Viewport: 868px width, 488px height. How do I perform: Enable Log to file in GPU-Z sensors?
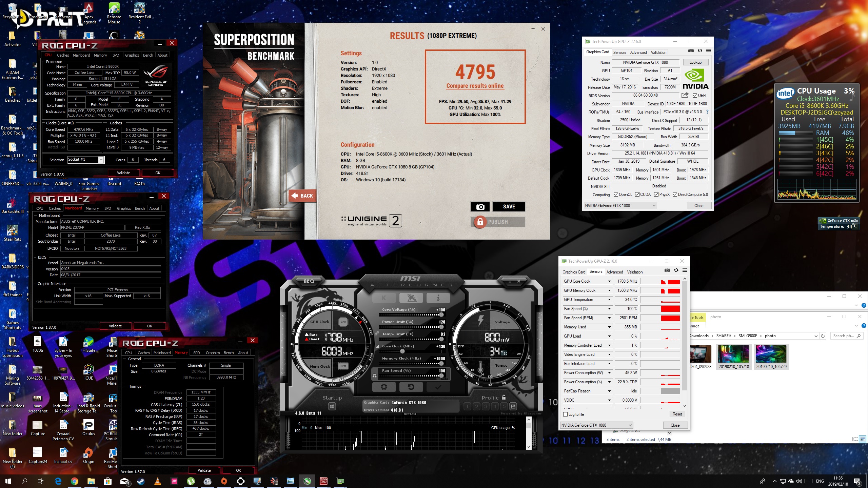pyautogui.click(x=565, y=414)
